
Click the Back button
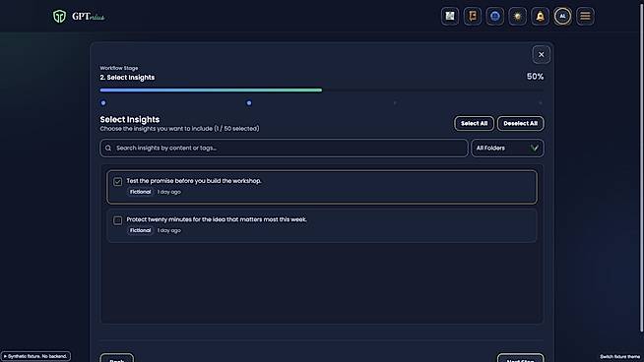(x=116, y=358)
